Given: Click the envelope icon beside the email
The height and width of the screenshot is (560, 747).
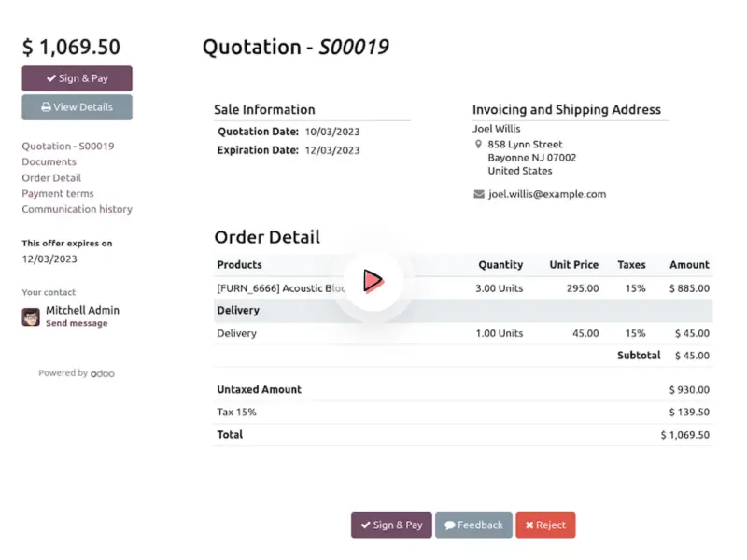Looking at the screenshot, I should click(479, 194).
